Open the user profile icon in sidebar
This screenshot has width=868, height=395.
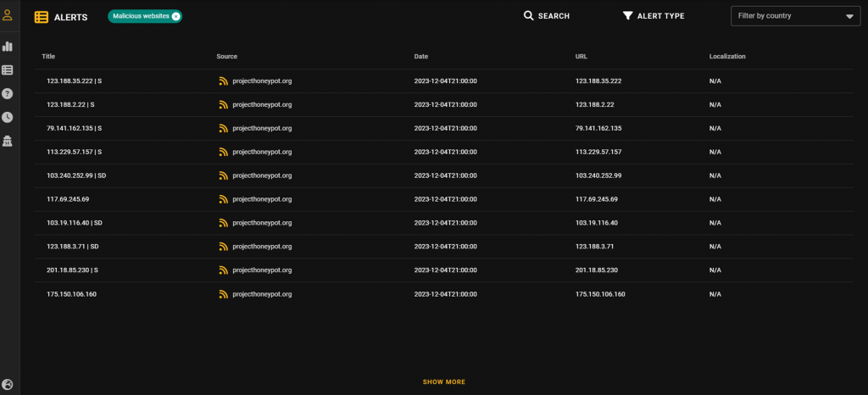(8, 15)
